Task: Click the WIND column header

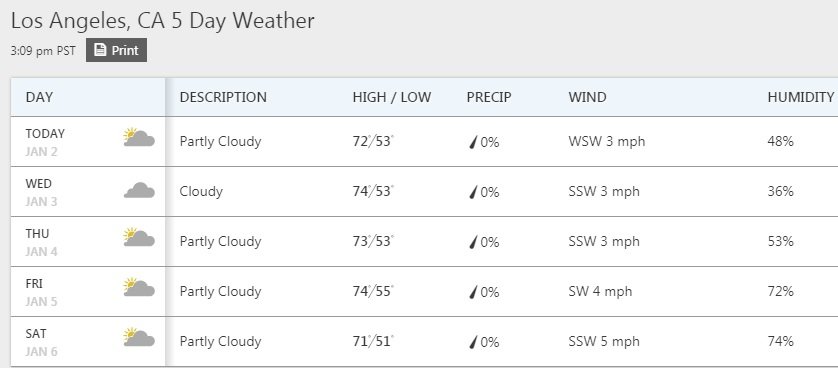Action: pyautogui.click(x=587, y=97)
